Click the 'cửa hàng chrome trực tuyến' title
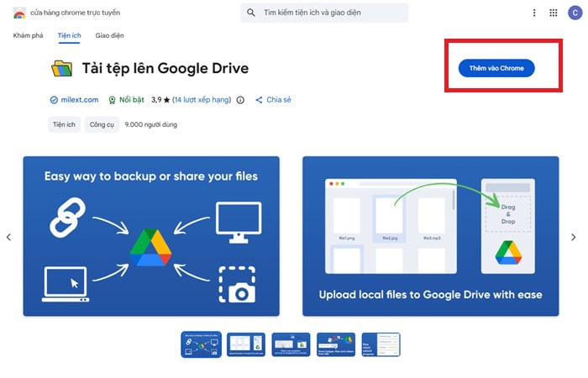Image resolution: width=588 pixels, height=378 pixels. [76, 13]
